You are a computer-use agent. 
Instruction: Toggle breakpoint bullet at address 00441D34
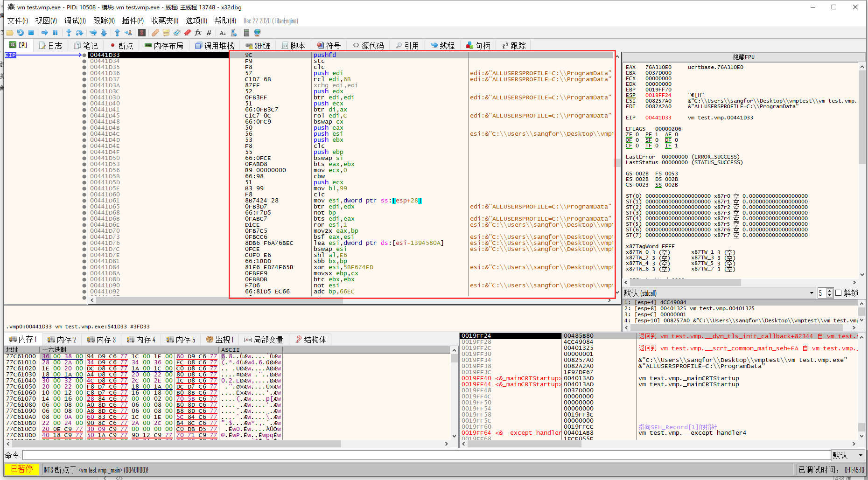point(84,61)
